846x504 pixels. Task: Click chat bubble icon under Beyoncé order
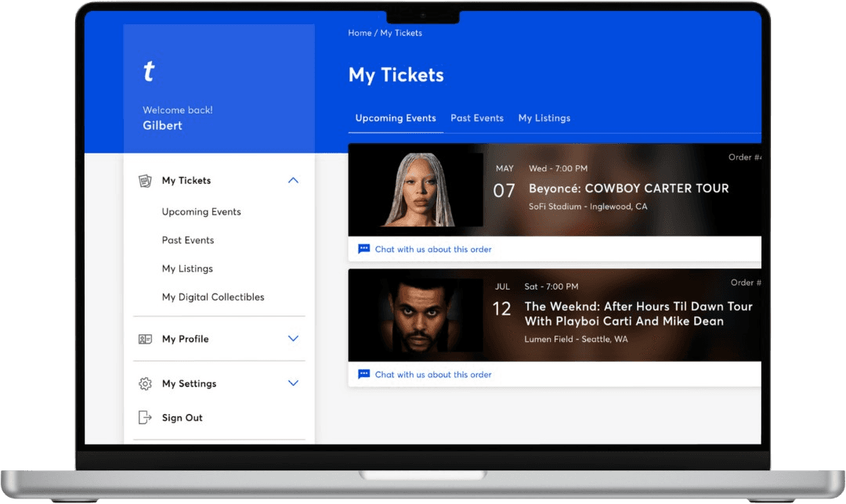pos(364,249)
